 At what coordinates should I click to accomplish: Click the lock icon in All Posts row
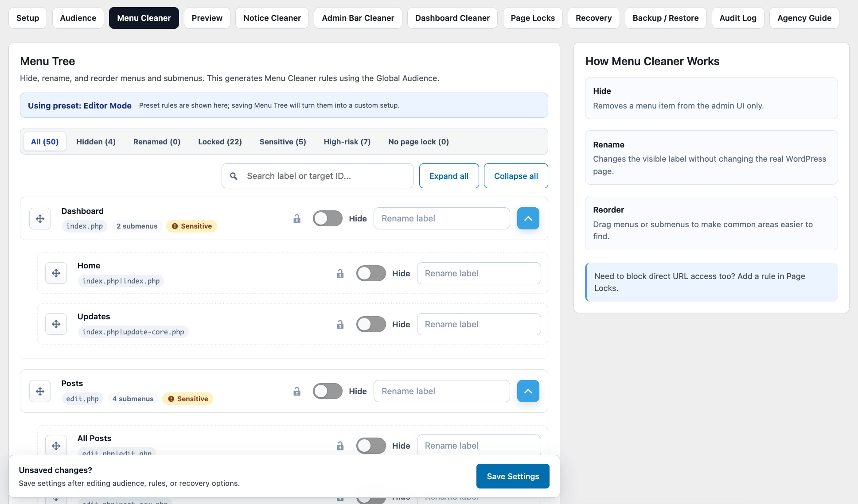[x=340, y=446]
